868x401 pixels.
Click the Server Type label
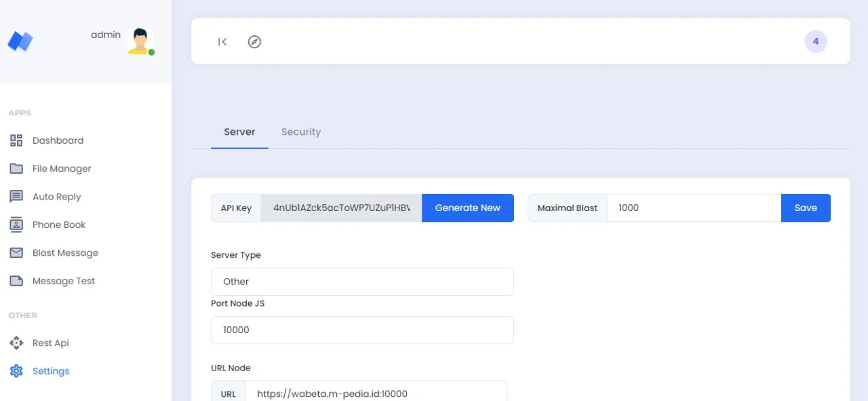pos(236,255)
